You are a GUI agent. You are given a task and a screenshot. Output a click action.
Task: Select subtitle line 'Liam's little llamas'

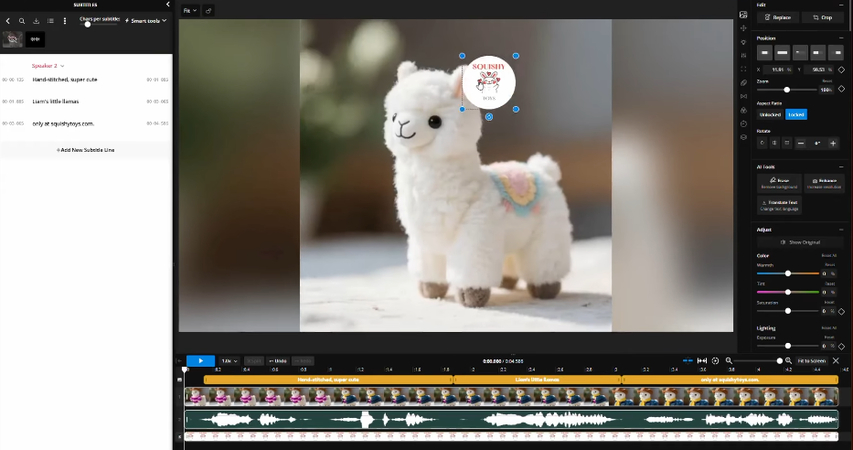pos(55,102)
